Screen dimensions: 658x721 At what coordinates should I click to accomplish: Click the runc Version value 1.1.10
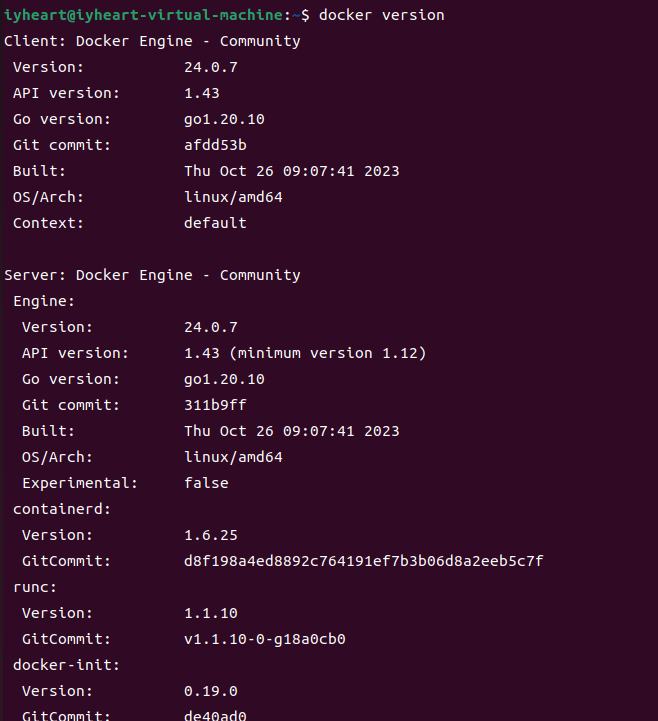[211, 613]
